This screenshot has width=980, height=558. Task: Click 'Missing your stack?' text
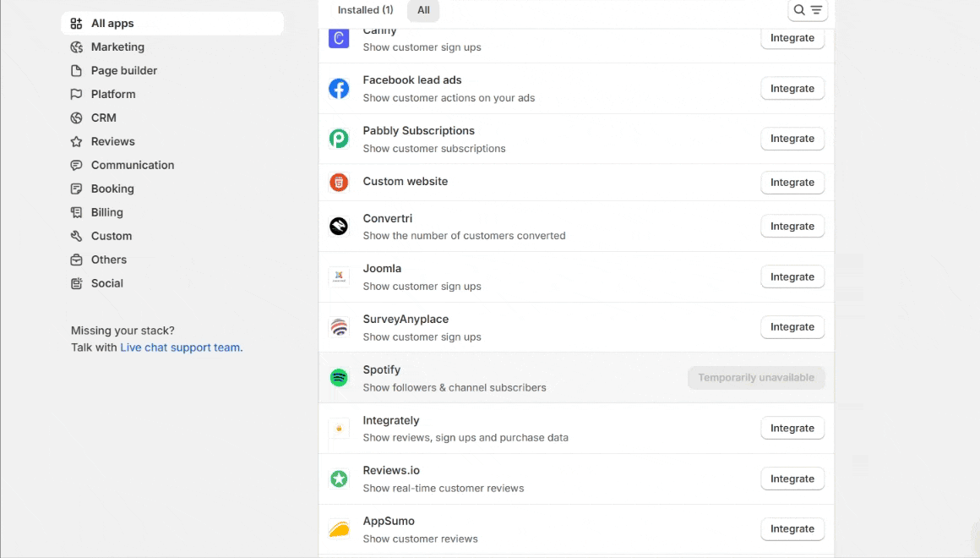(x=122, y=331)
